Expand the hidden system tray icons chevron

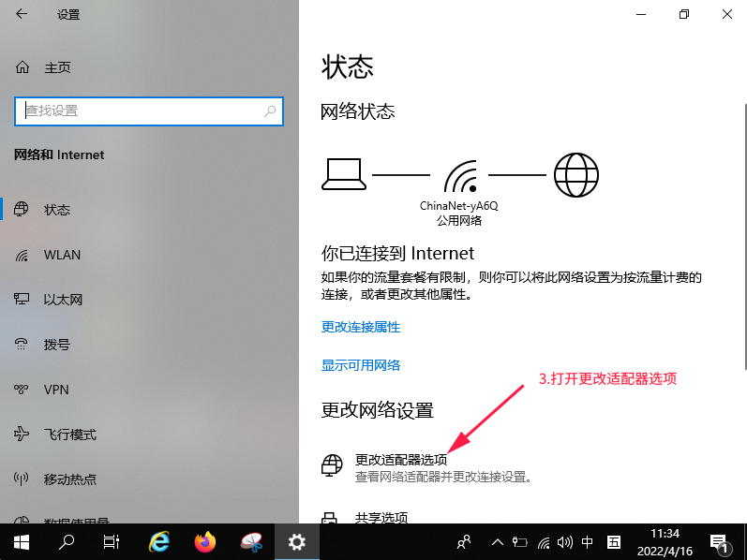(x=498, y=541)
